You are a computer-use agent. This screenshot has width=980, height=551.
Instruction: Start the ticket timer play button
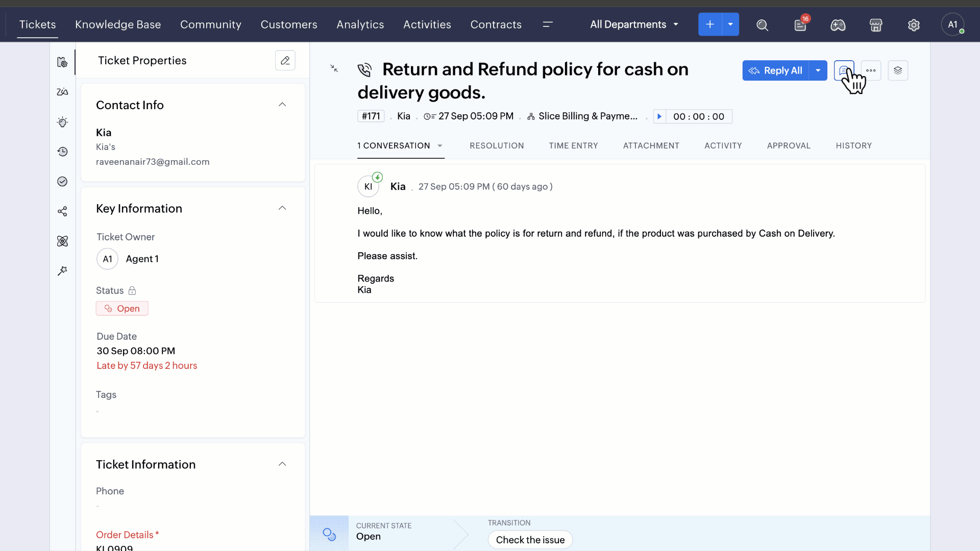[x=659, y=116]
